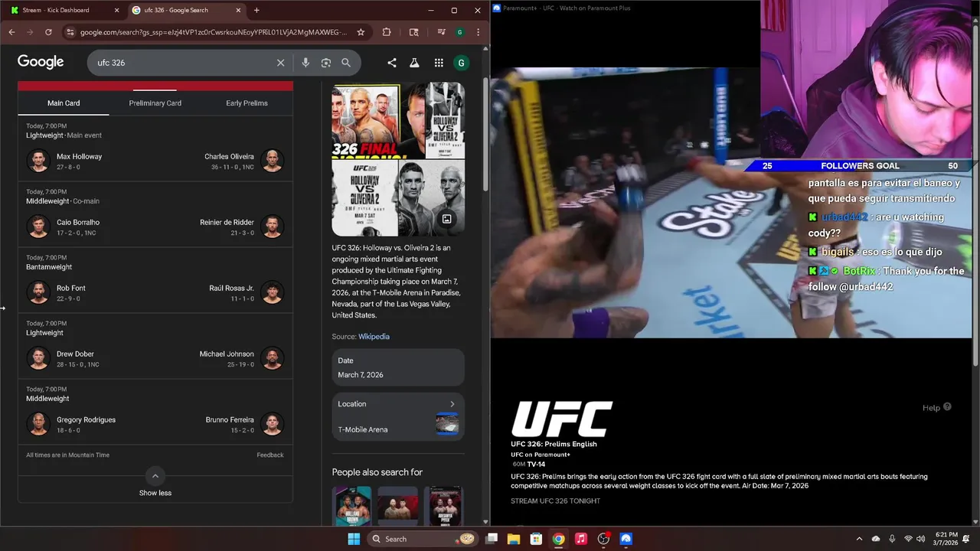Open Task View from the taskbar
980x551 pixels.
click(492, 539)
